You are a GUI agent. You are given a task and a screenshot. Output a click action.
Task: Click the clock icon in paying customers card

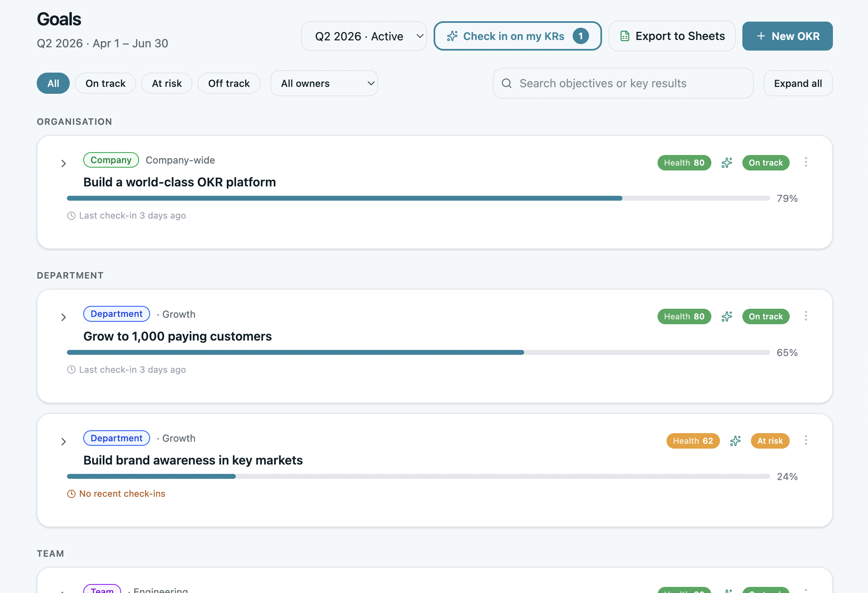(x=71, y=370)
